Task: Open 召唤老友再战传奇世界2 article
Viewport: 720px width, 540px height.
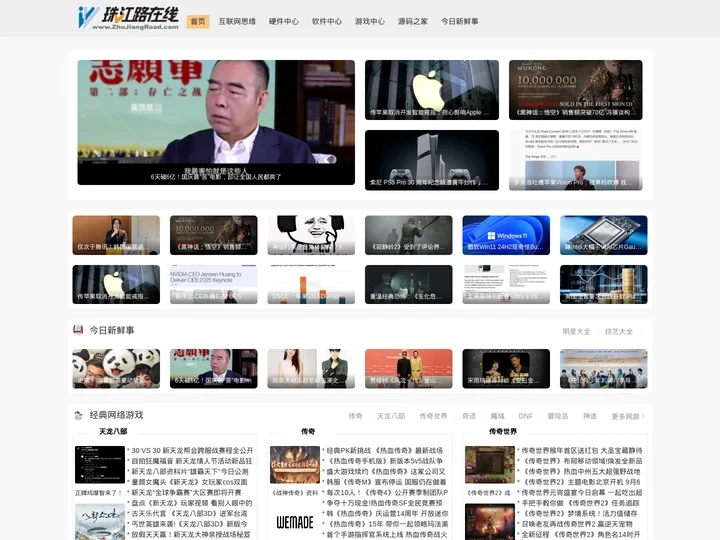Action: (x=577, y=524)
